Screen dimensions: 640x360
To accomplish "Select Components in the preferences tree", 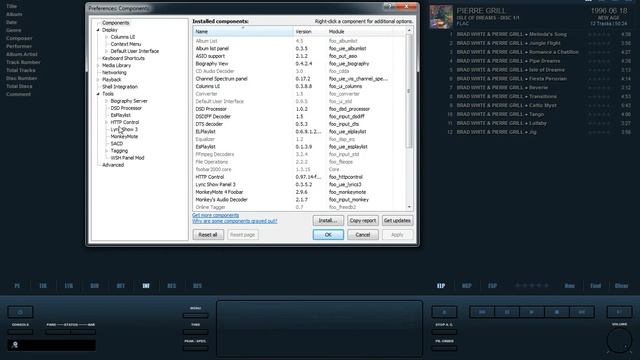I will [116, 23].
